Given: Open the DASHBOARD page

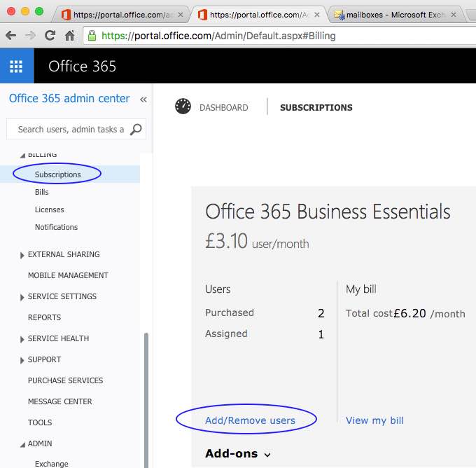Looking at the screenshot, I should [224, 108].
